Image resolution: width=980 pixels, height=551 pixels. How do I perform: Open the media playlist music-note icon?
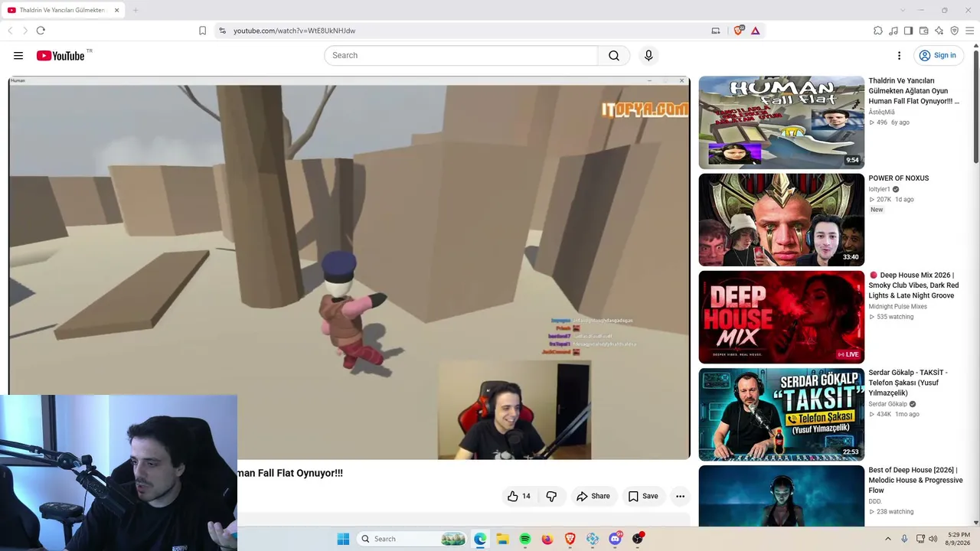coord(893,31)
